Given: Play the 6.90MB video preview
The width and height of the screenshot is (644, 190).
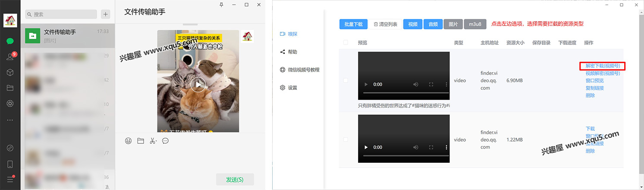Looking at the screenshot, I should coord(366,84).
